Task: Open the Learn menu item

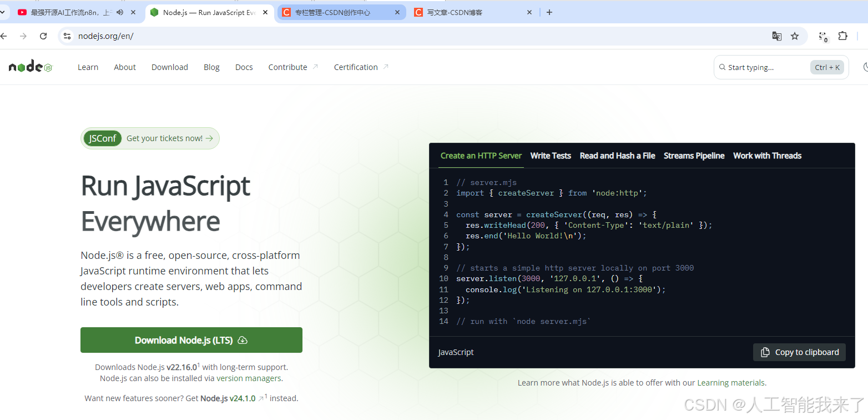Action: [88, 67]
